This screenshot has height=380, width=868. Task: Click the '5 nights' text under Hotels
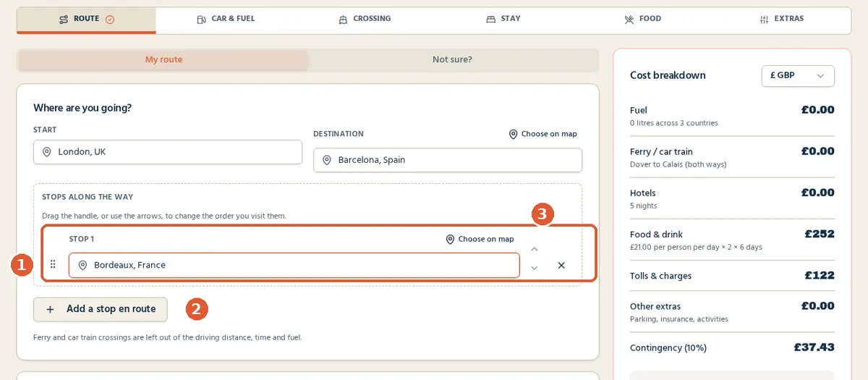[644, 206]
